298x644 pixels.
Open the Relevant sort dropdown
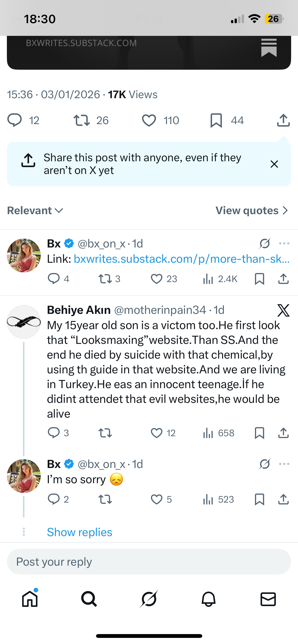coord(35,211)
